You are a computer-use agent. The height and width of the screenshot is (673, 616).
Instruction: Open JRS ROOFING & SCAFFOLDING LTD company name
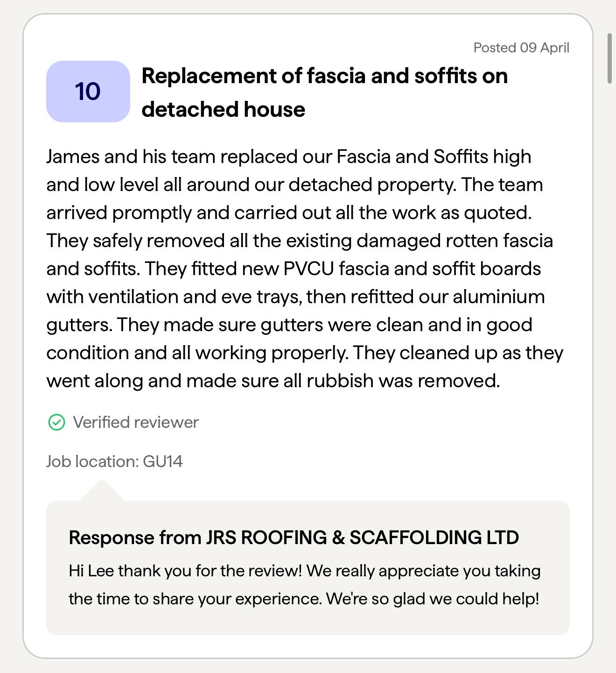point(362,538)
